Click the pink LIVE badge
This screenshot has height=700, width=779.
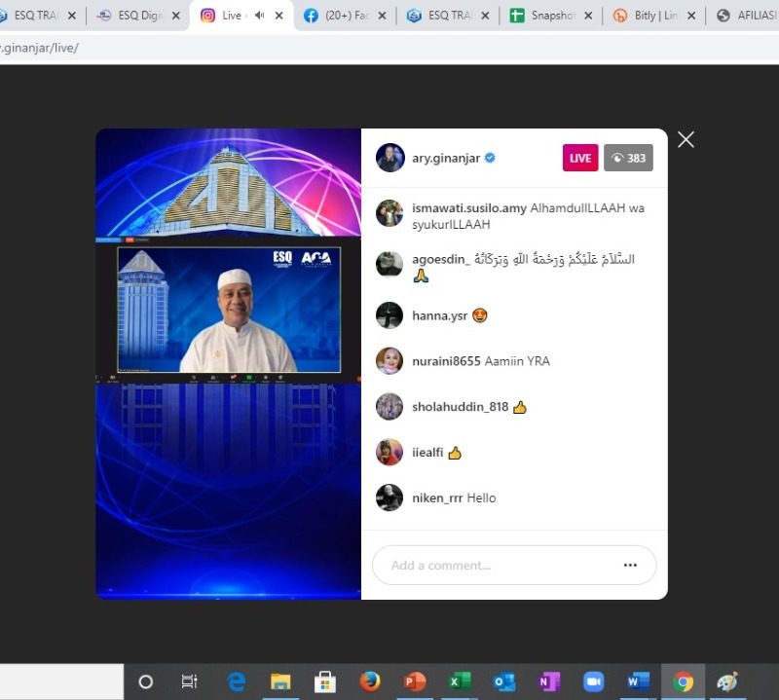pyautogui.click(x=580, y=159)
